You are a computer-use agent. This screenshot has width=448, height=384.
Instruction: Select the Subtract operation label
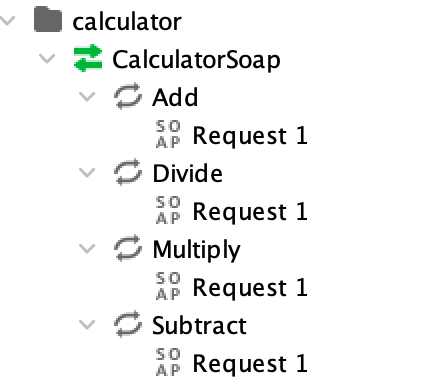click(x=199, y=325)
